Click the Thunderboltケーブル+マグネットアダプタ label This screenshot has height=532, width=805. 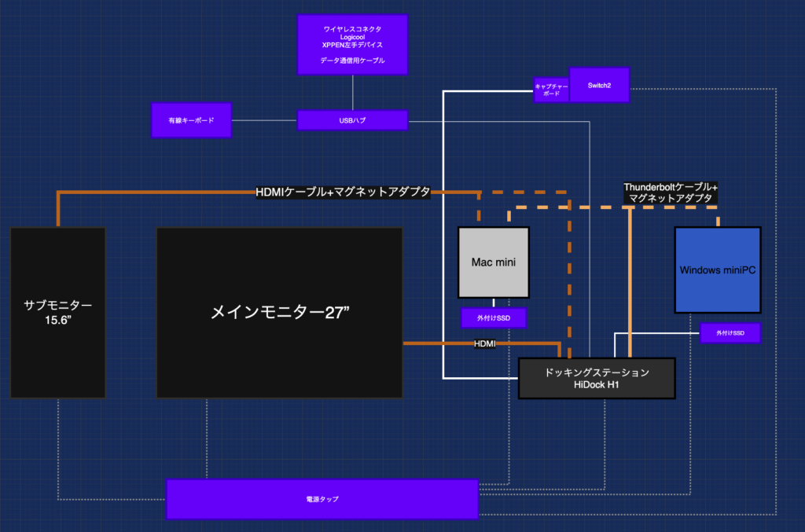tap(669, 193)
